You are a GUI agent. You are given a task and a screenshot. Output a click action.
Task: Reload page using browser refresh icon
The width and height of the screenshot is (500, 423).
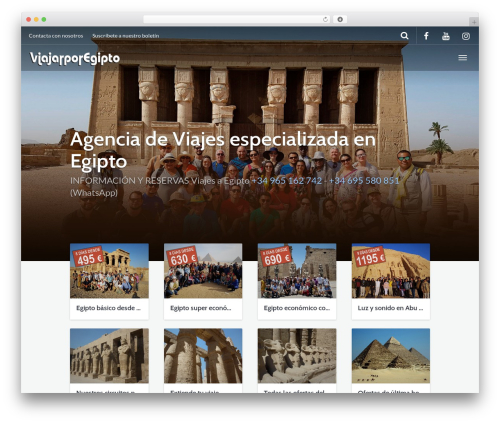pos(325,19)
